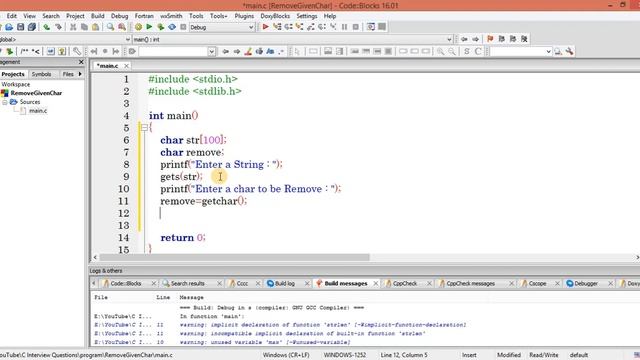Click the Save file toolbar icon
The width and height of the screenshot is (640, 360).
click(x=20, y=27)
